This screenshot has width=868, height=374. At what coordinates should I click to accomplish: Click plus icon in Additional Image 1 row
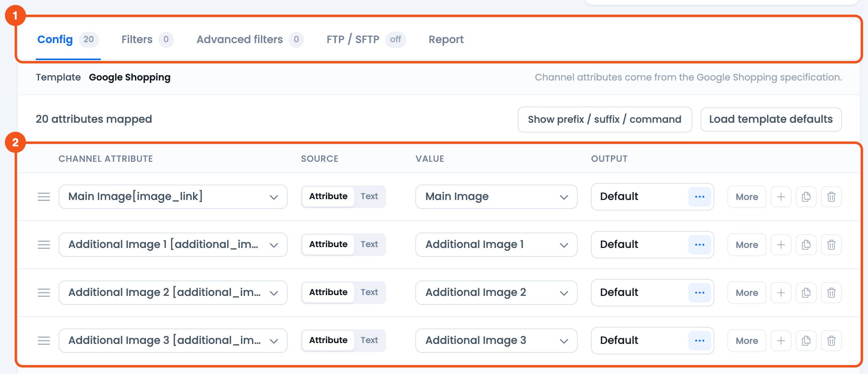point(781,245)
